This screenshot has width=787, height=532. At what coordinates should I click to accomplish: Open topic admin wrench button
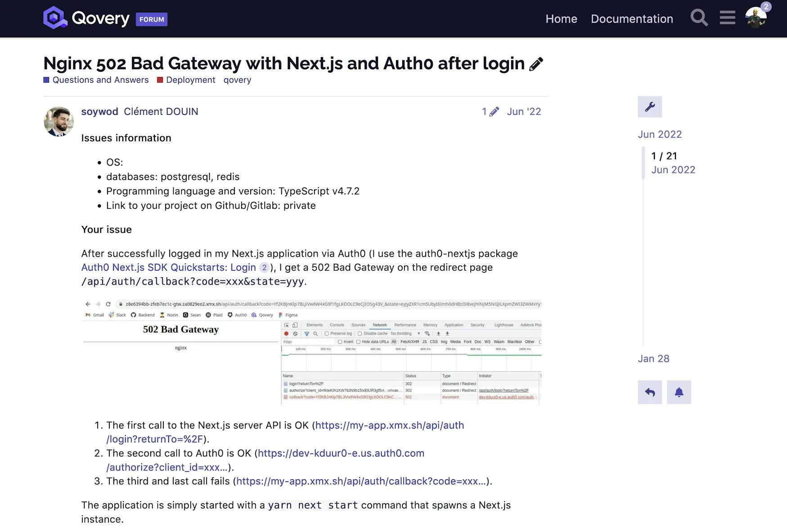click(x=650, y=107)
